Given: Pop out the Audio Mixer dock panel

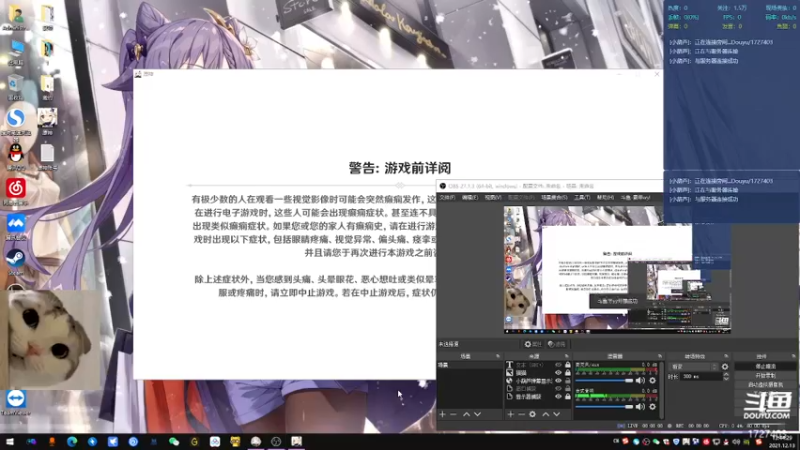Looking at the screenshot, I should point(660,356).
